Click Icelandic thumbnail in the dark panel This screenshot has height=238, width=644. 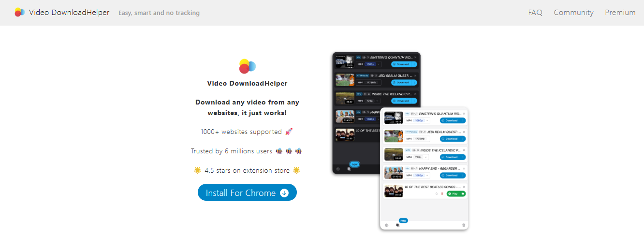click(345, 98)
